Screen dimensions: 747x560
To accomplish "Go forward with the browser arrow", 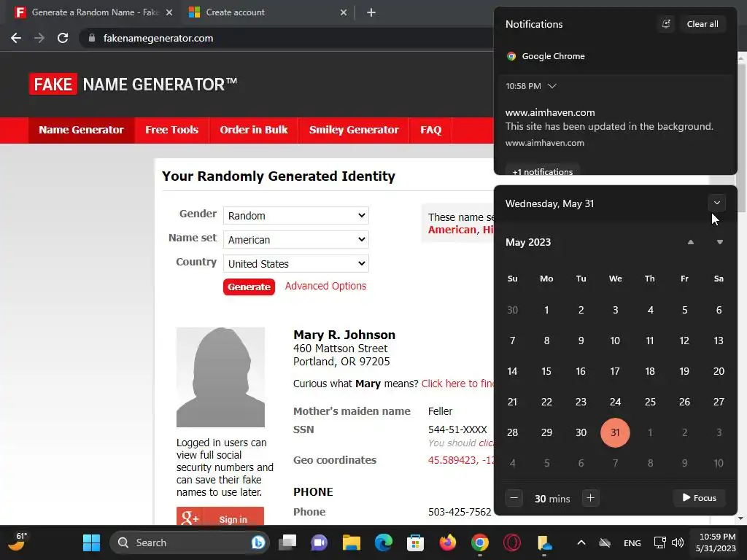I will coord(39,38).
